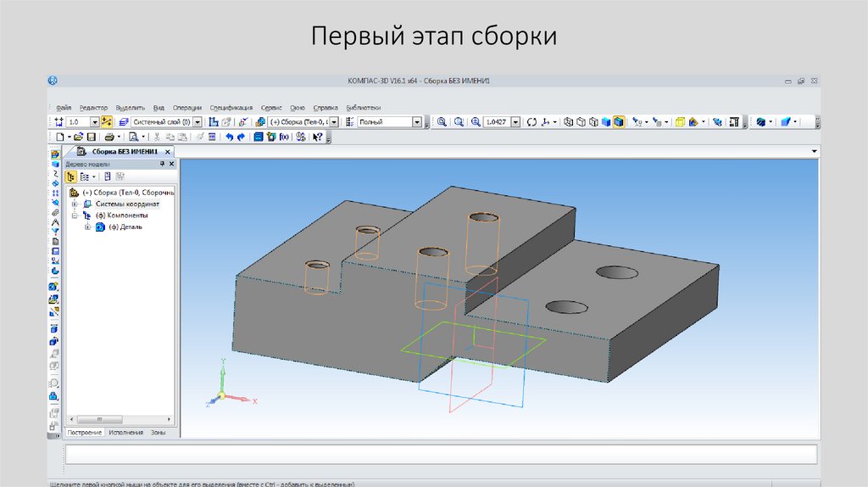This screenshot has width=868, height=487.
Task: Click the New document icon
Action: pos(60,137)
